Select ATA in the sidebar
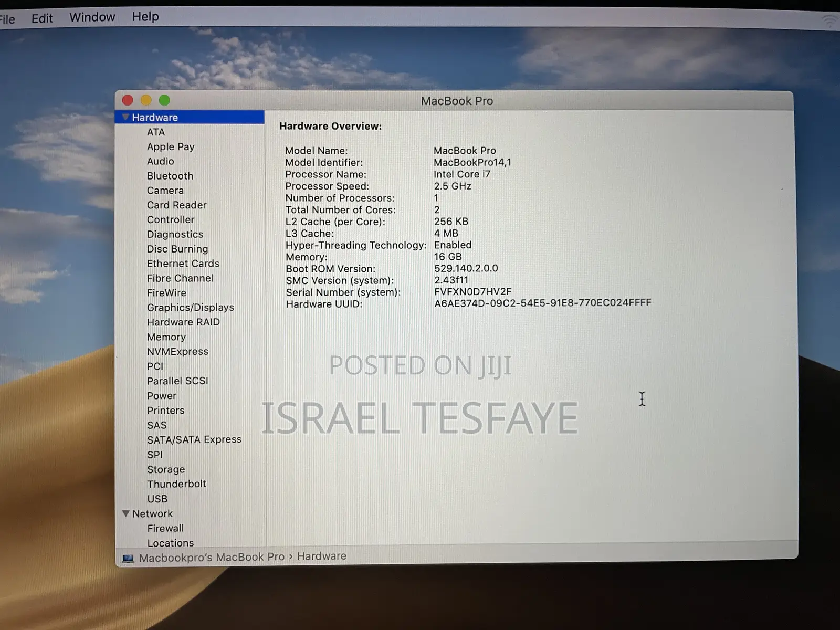Viewport: 840px width, 630px height. pos(156,132)
